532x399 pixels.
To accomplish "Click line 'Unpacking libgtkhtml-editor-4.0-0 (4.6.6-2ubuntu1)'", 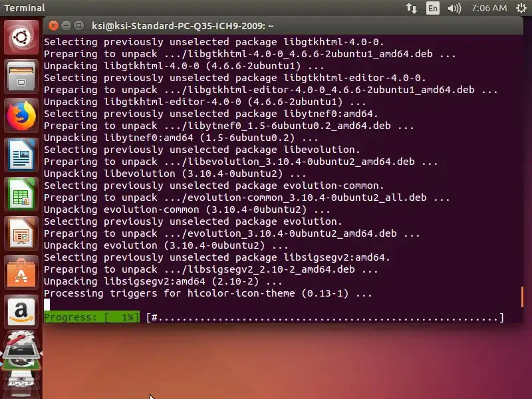I will (205, 102).
